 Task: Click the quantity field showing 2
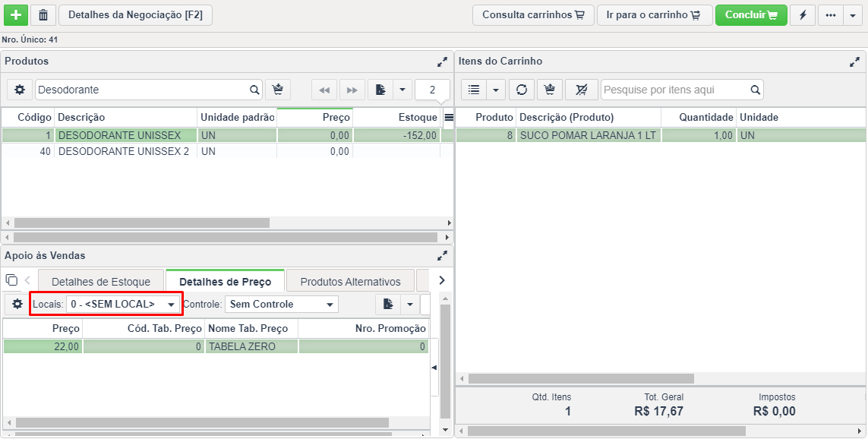[x=432, y=90]
